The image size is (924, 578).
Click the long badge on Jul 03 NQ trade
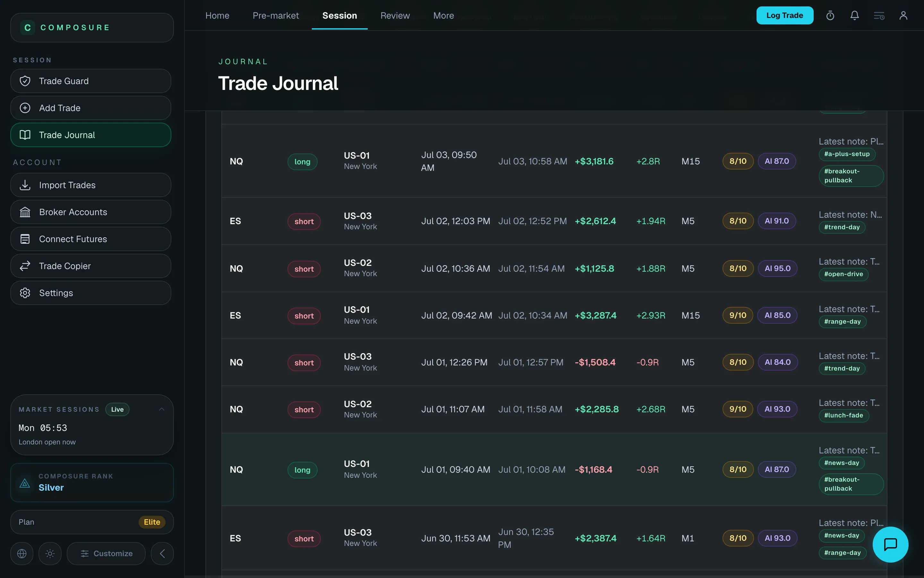pyautogui.click(x=303, y=162)
